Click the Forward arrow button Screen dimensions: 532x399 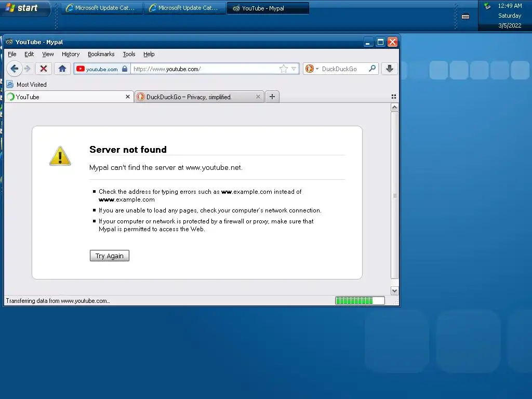coord(28,69)
